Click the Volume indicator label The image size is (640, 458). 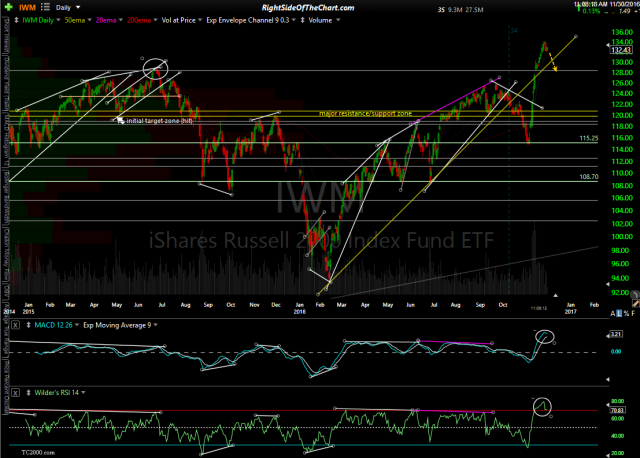320,20
